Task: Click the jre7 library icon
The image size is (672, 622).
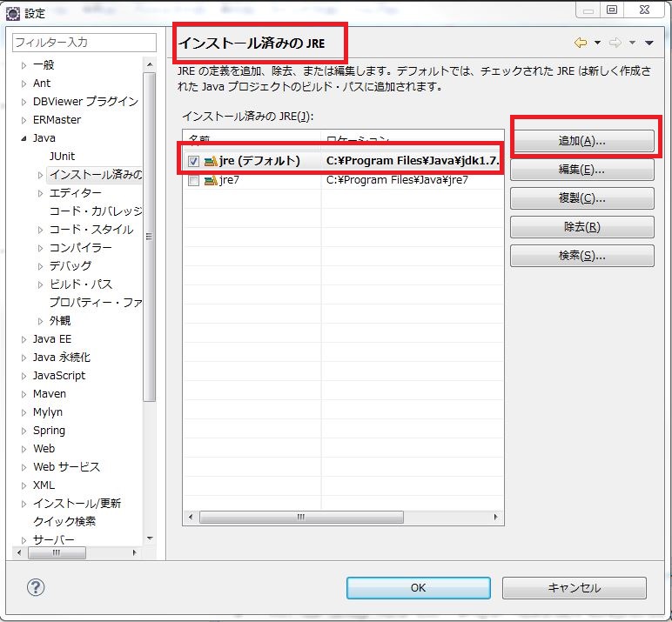Action: [211, 180]
